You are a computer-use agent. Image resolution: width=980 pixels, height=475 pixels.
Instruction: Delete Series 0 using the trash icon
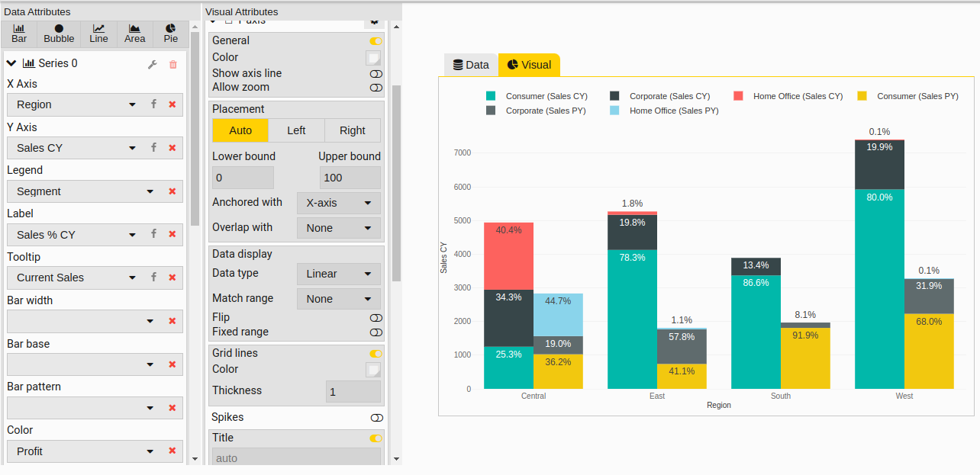click(x=173, y=64)
